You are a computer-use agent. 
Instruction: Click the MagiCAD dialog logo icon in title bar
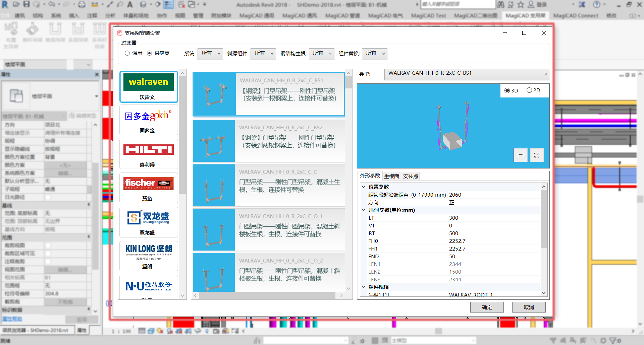120,33
